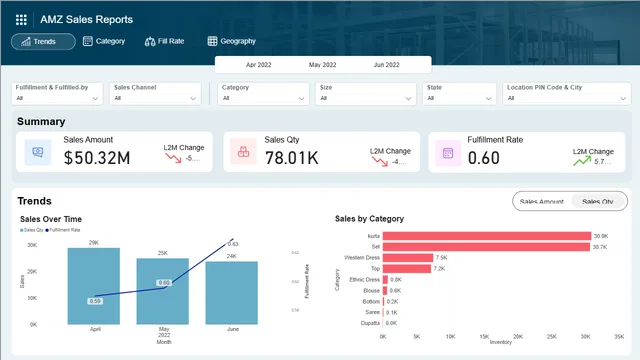Click the Geography grid icon
The image size is (640, 360).
pyautogui.click(x=212, y=41)
